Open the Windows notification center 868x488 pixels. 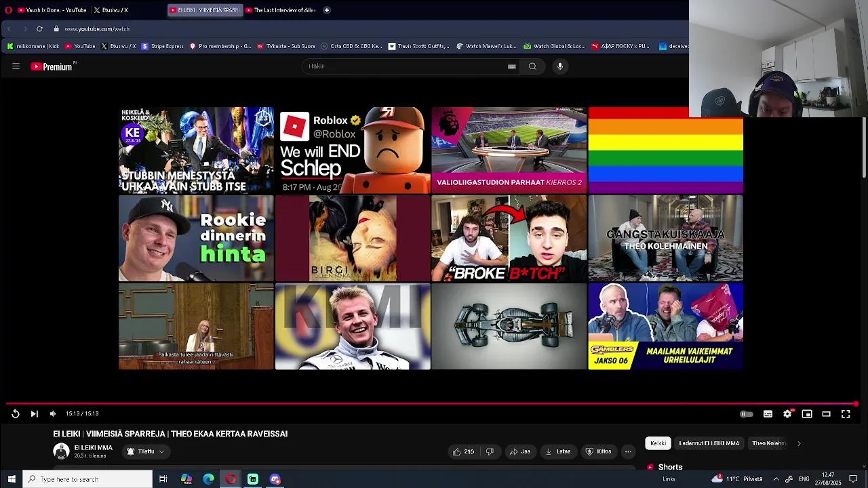coord(854,479)
